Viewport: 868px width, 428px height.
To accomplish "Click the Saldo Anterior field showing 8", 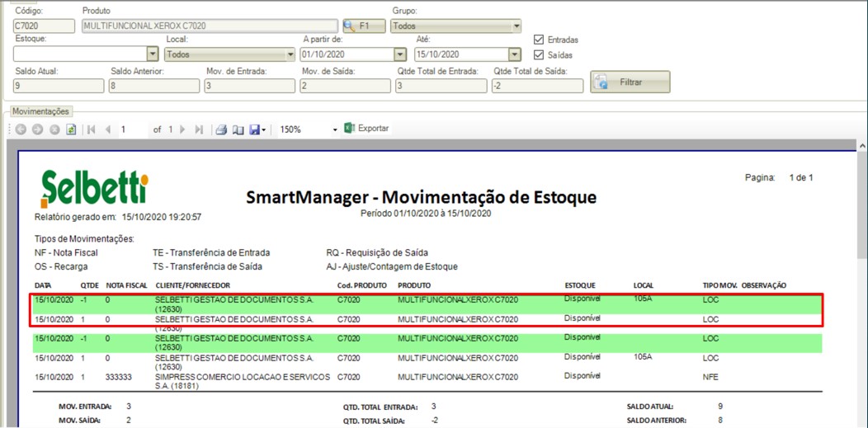I will click(x=154, y=86).
